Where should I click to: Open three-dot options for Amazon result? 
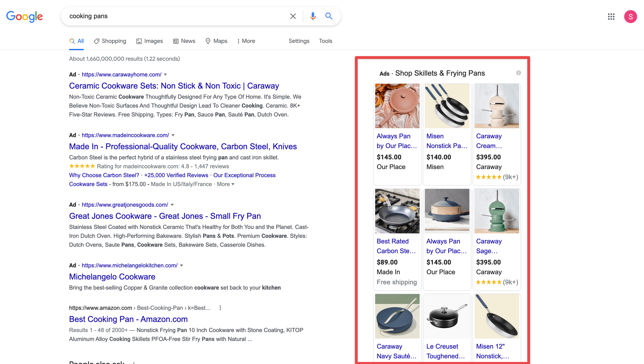(220, 308)
